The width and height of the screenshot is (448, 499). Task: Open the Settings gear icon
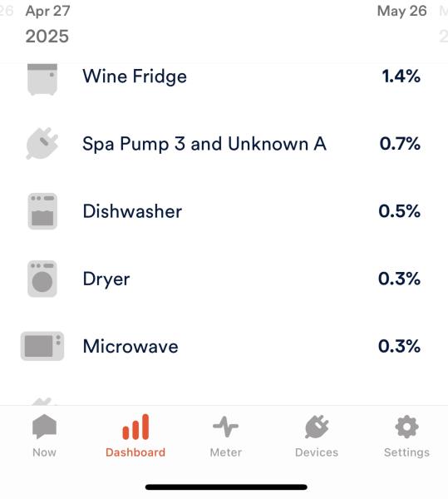pos(406,427)
